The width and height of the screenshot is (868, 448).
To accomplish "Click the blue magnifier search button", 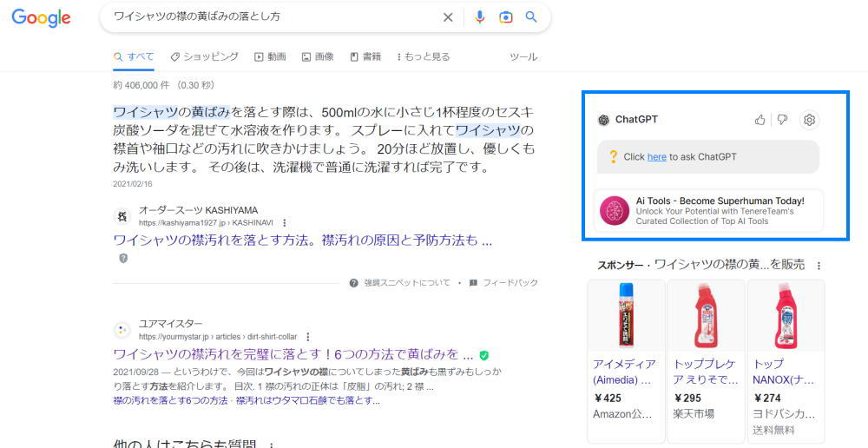I will [x=531, y=17].
